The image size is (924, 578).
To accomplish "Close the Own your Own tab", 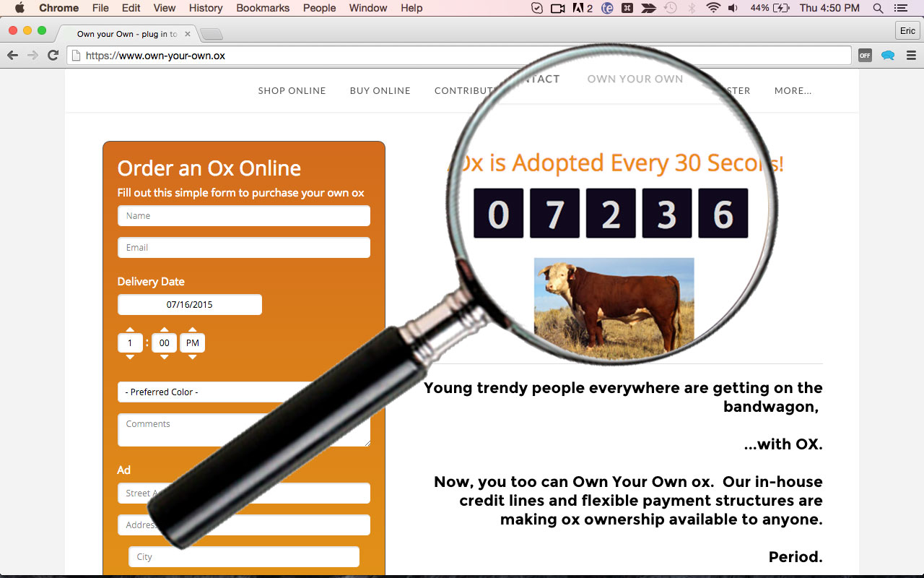I will click(188, 34).
